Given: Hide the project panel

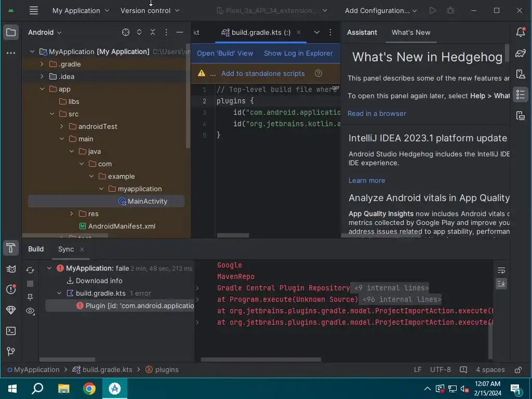Looking at the screenshot, I should pos(180,32).
